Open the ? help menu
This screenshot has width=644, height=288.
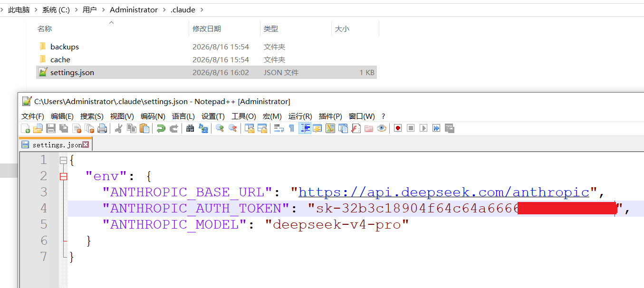pos(383,116)
